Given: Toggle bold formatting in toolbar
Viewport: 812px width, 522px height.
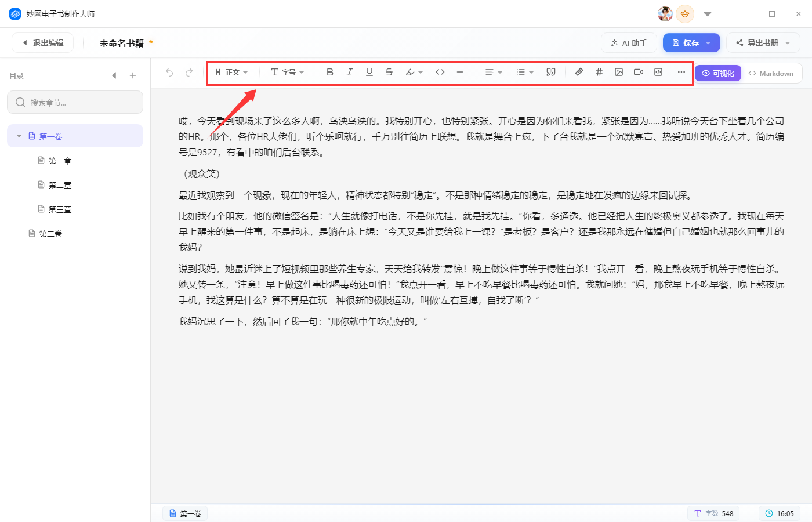Looking at the screenshot, I should [x=330, y=72].
